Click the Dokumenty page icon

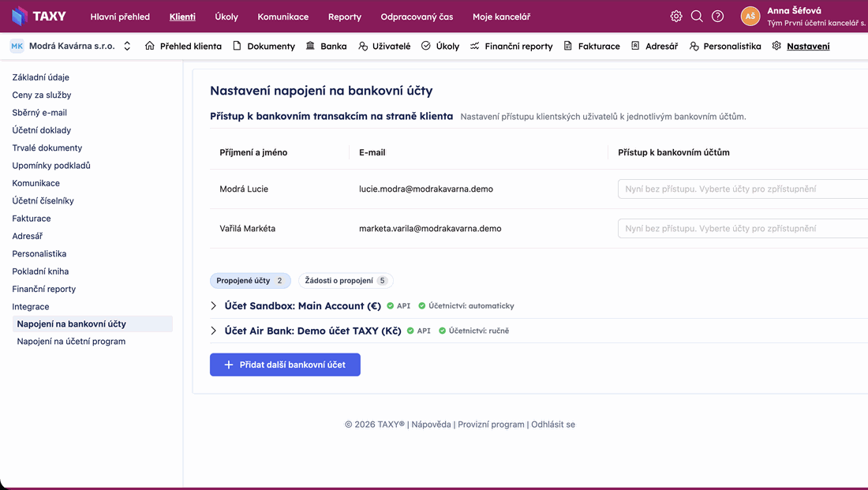[237, 46]
